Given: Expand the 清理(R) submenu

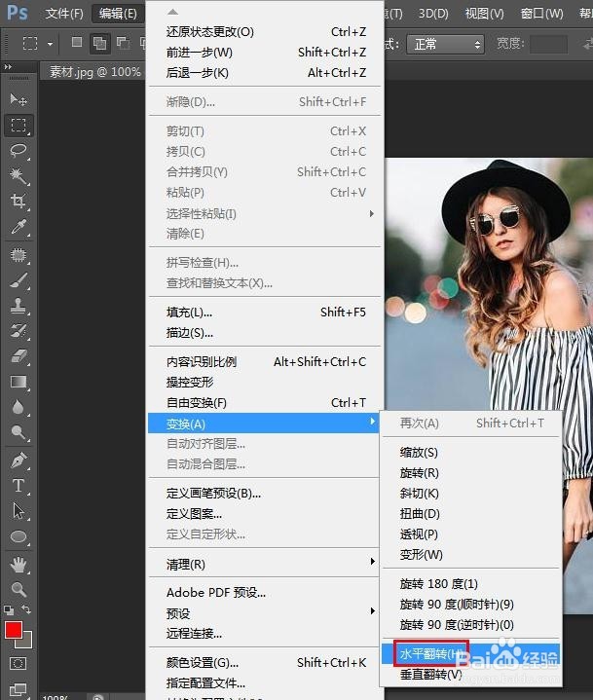Looking at the screenshot, I should [x=264, y=565].
